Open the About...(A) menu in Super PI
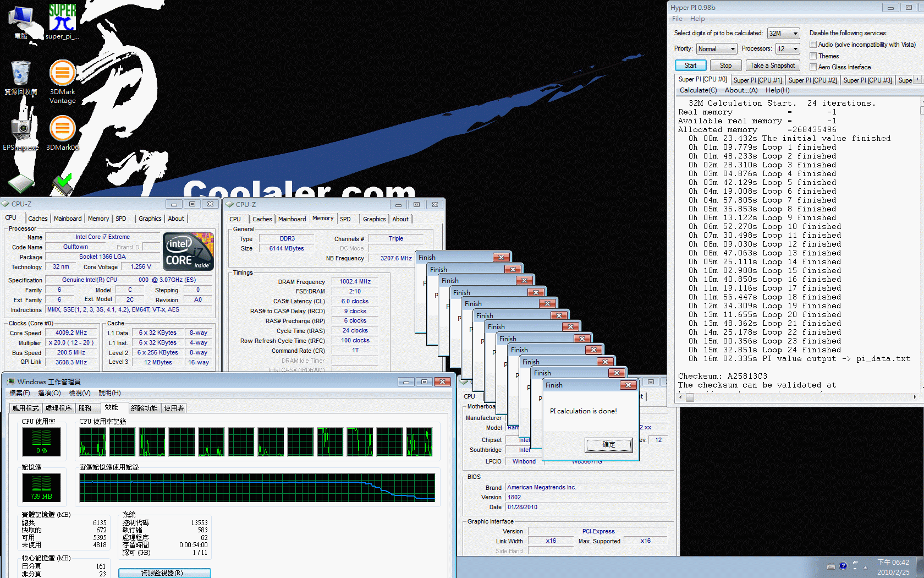924x578 pixels. point(741,90)
